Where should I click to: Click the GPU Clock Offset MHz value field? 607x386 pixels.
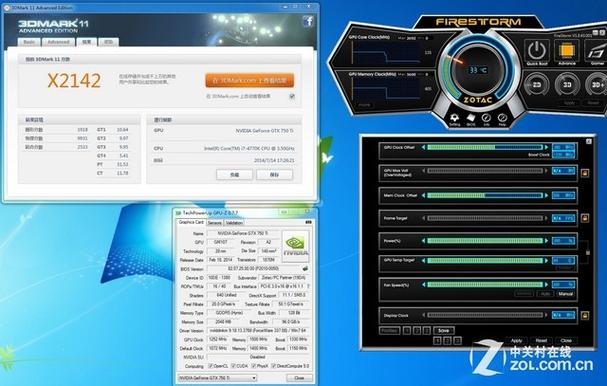pos(563,147)
